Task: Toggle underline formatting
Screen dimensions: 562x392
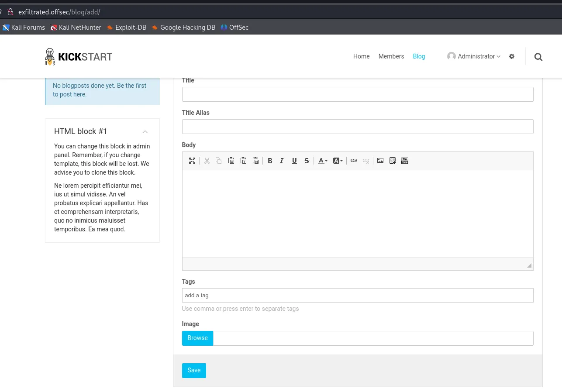Action: click(294, 161)
